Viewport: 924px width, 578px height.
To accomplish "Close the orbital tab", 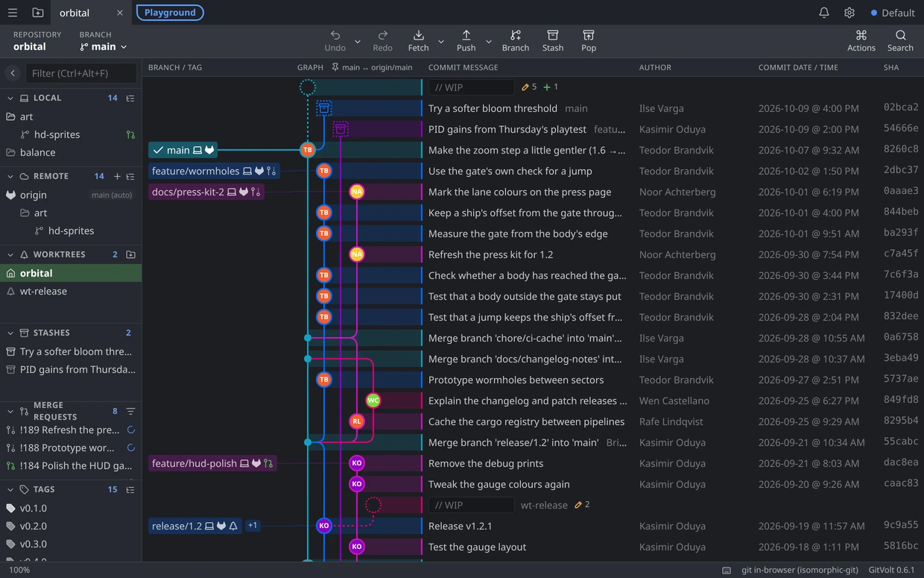I will pyautogui.click(x=120, y=13).
